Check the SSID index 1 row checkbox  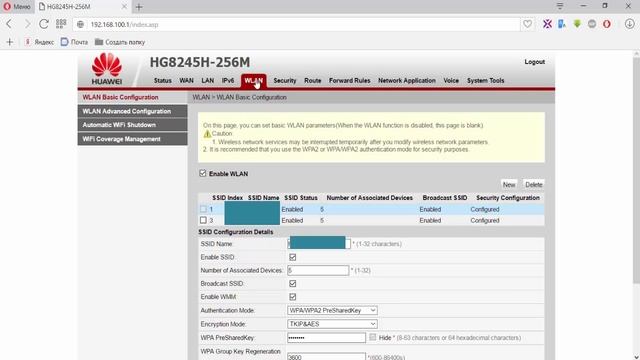(203, 209)
